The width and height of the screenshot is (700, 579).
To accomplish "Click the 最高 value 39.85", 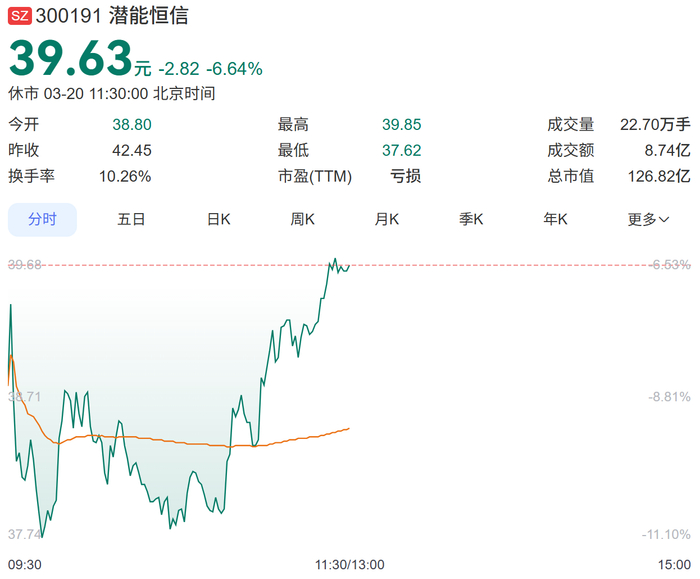I will 401,125.
